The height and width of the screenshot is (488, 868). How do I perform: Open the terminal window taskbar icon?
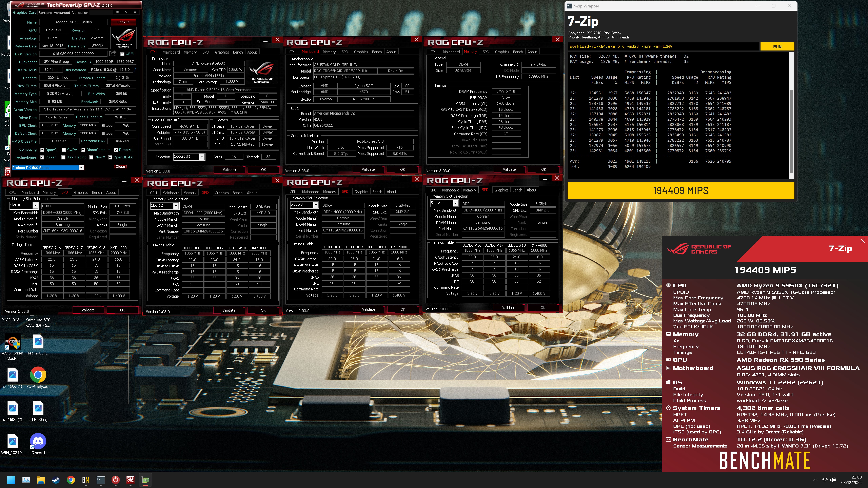(100, 480)
